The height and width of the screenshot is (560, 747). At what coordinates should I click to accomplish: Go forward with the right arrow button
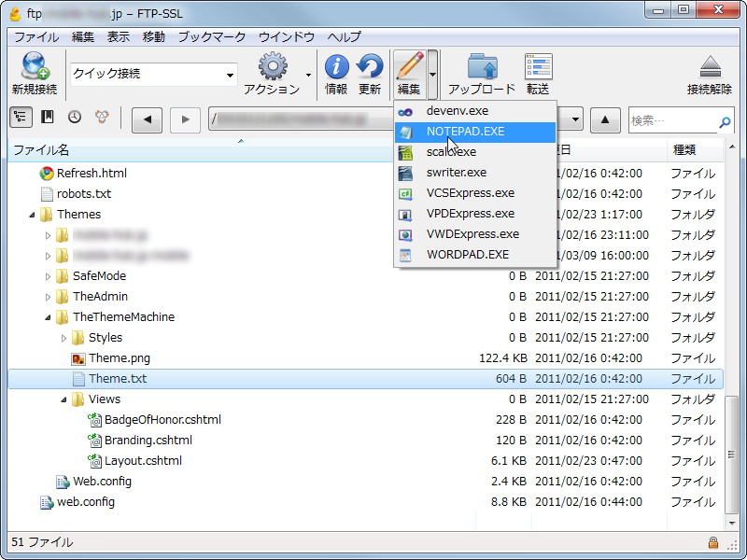185,119
